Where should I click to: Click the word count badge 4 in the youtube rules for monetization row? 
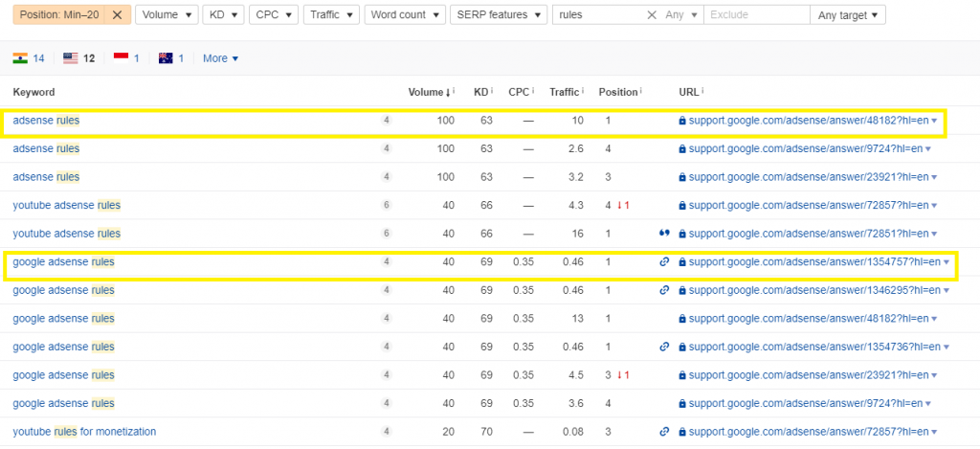tap(387, 432)
